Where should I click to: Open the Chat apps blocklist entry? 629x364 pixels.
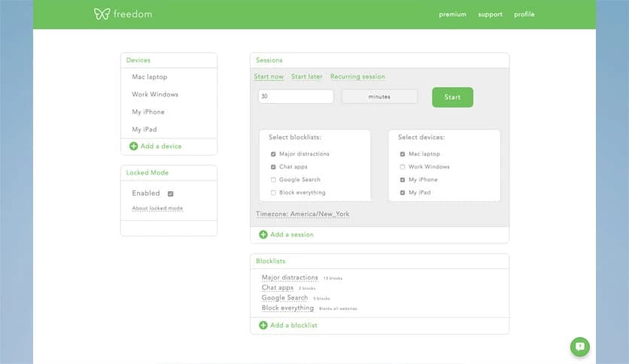point(278,288)
